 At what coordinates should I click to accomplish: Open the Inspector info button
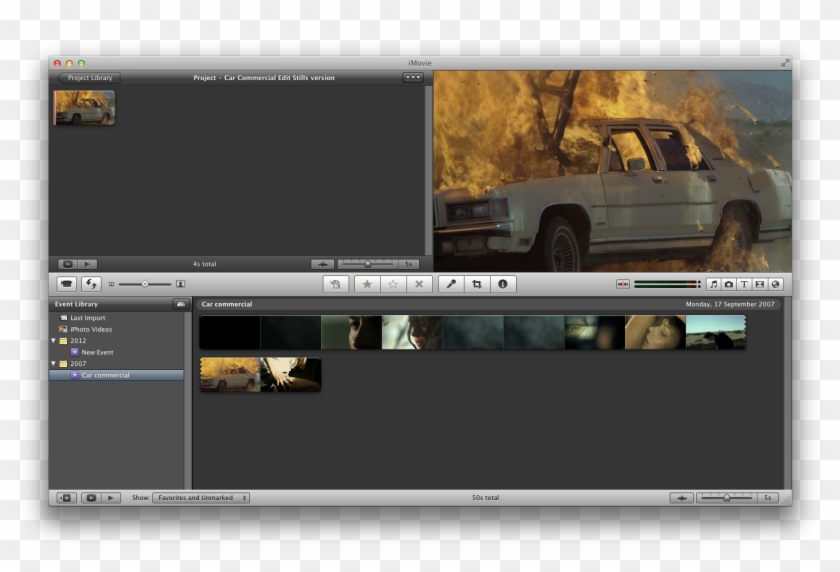coord(502,284)
